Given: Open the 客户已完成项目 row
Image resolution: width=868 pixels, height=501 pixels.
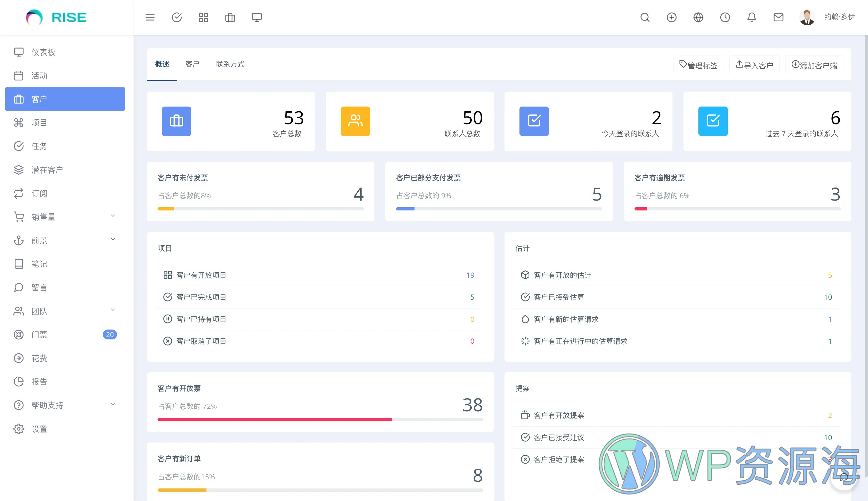Looking at the screenshot, I should click(x=319, y=297).
